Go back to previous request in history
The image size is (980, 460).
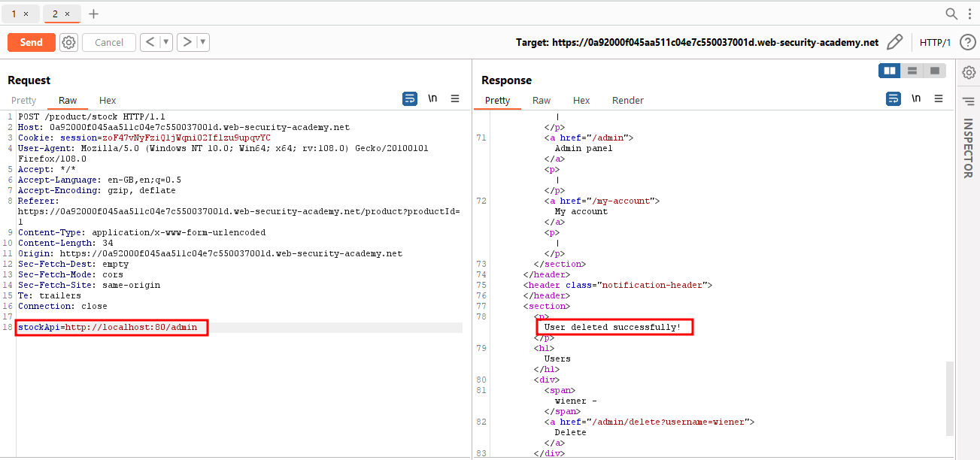pos(150,43)
